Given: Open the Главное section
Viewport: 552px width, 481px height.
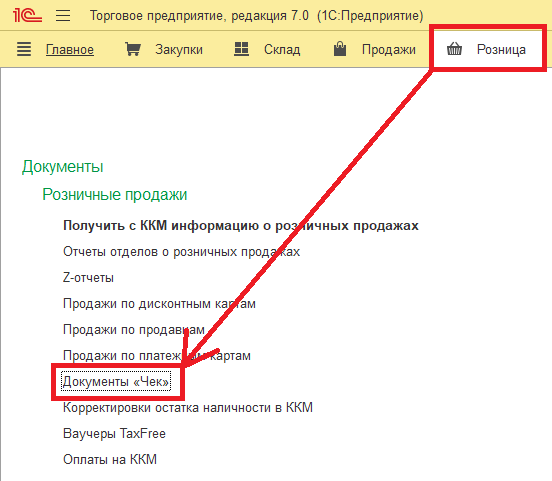Looking at the screenshot, I should tap(70, 50).
